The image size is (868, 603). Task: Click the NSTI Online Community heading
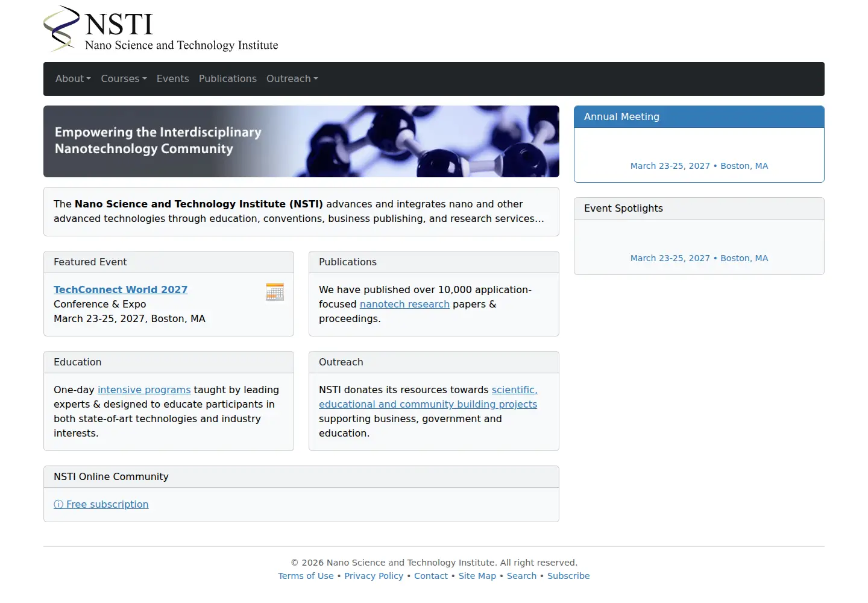[301, 477]
